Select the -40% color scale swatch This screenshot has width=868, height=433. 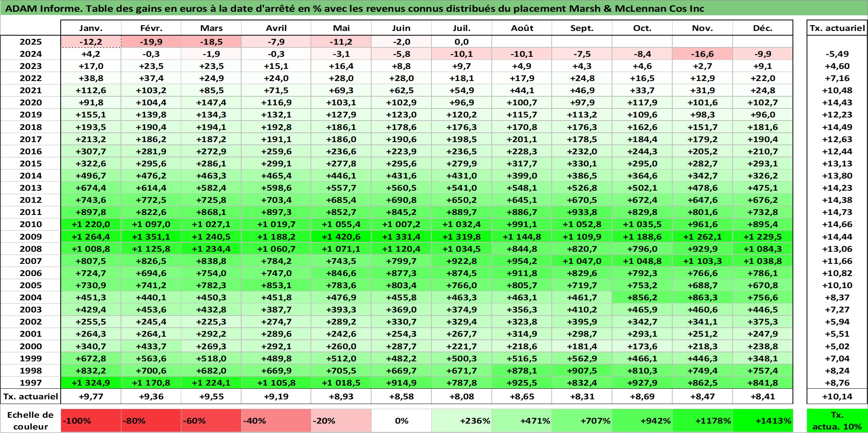276,420
